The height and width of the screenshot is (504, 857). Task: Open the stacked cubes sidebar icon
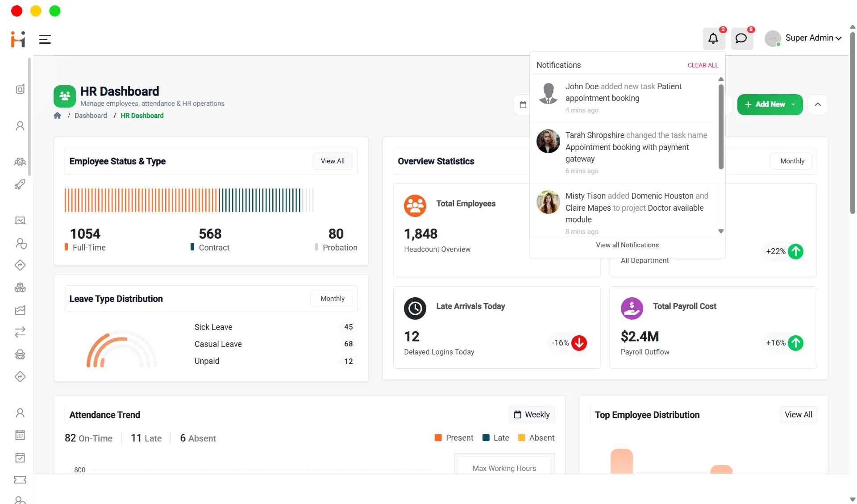pos(20,287)
